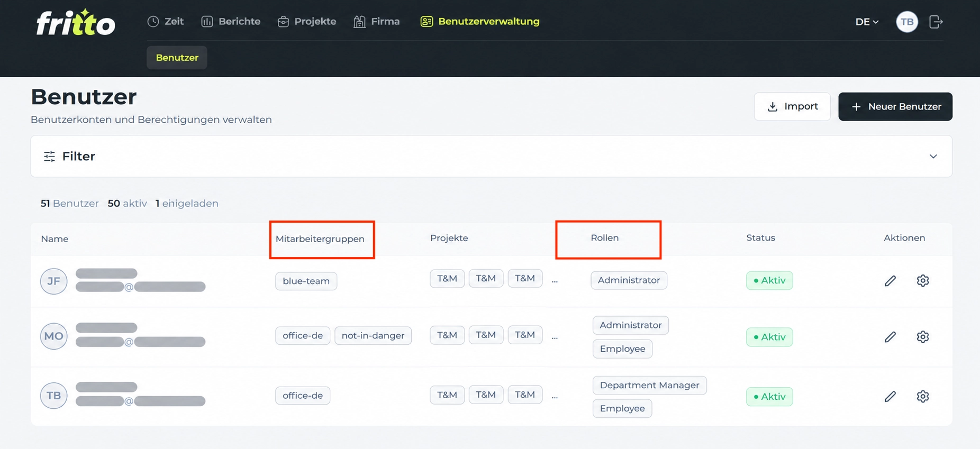980x449 pixels.
Task: Open gear settings for user MO
Action: pos(923,337)
